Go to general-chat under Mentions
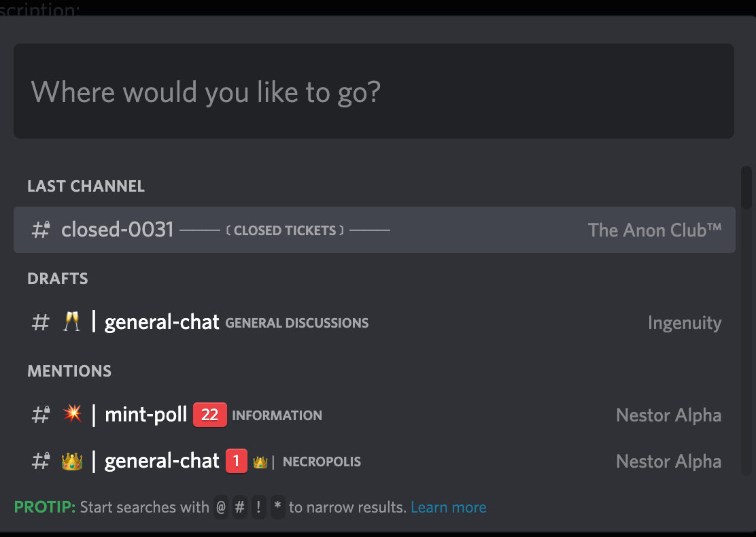This screenshot has width=756, height=537. pyautogui.click(x=162, y=461)
